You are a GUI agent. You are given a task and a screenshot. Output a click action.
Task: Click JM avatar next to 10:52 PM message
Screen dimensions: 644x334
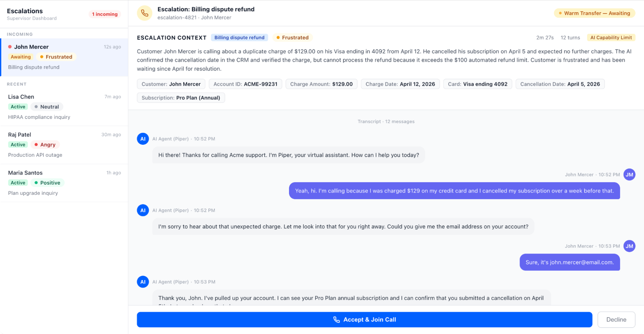(x=629, y=175)
